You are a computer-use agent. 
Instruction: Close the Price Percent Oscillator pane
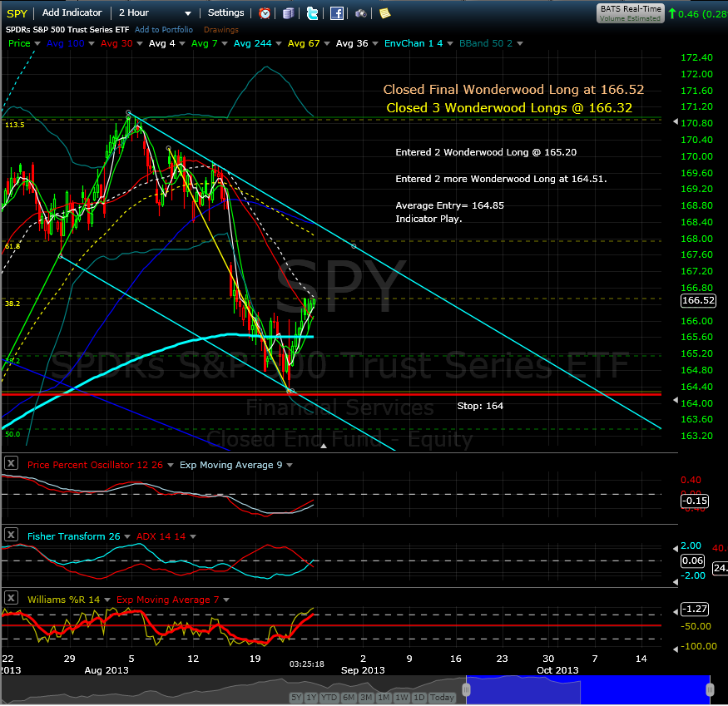(x=11, y=463)
